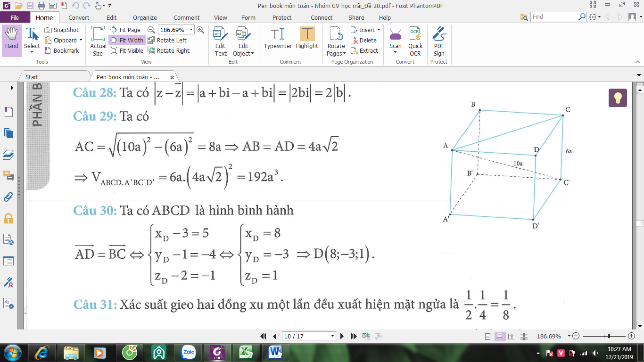This screenshot has height=362, width=644.
Task: Open the attachments paperclip panel in sidebar
Action: [8, 197]
